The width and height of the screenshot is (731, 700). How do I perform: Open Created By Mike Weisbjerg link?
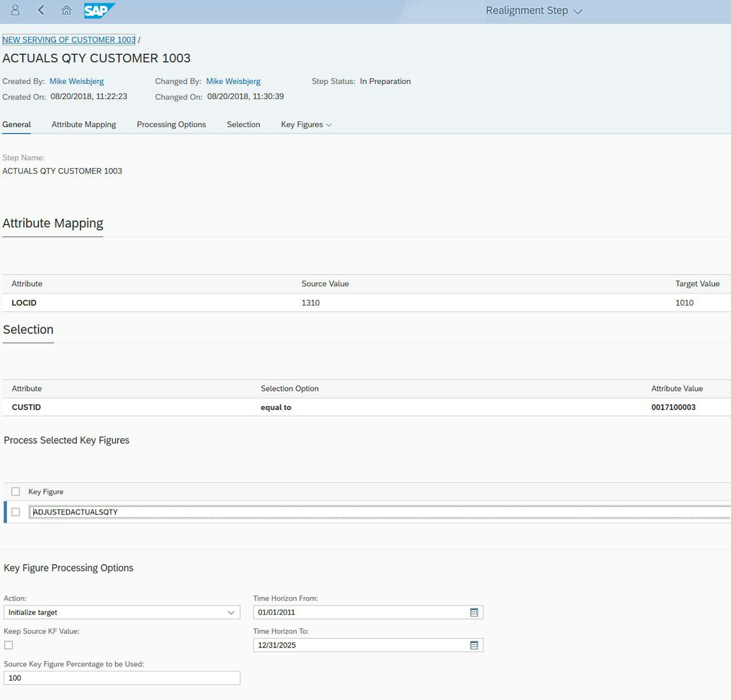point(76,81)
